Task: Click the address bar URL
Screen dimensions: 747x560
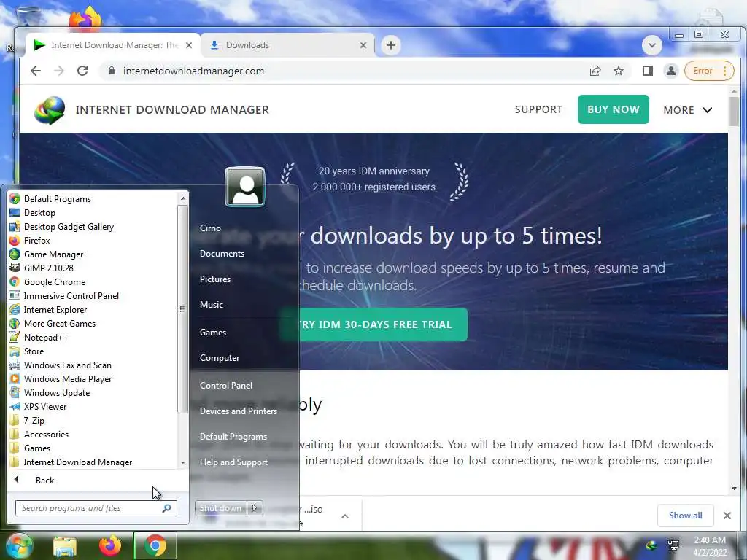Action: 193,71
